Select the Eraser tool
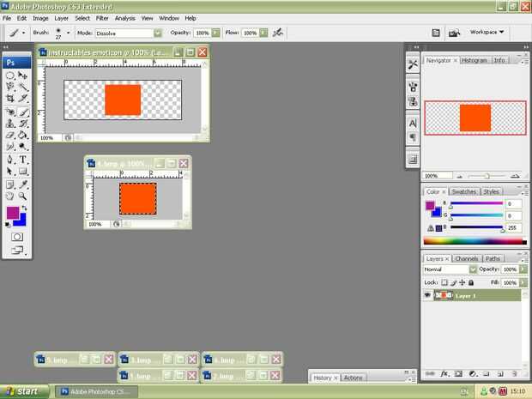Image resolution: width=532 pixels, height=399 pixels. (x=9, y=135)
